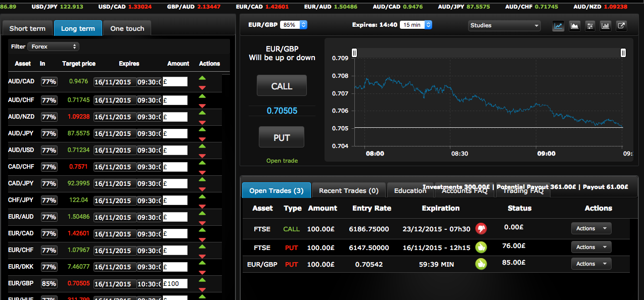The image size is (644, 300).
Task: Pop out the chart with the expand icon
Action: click(622, 26)
